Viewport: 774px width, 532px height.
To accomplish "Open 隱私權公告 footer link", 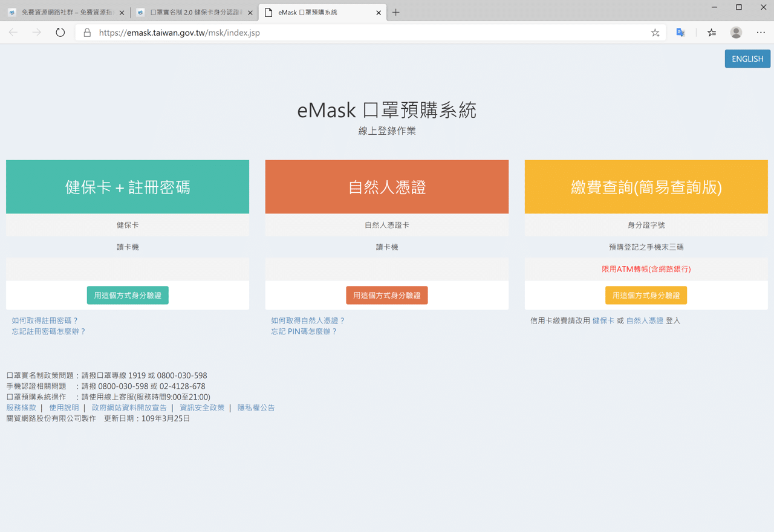I will pyautogui.click(x=256, y=407).
